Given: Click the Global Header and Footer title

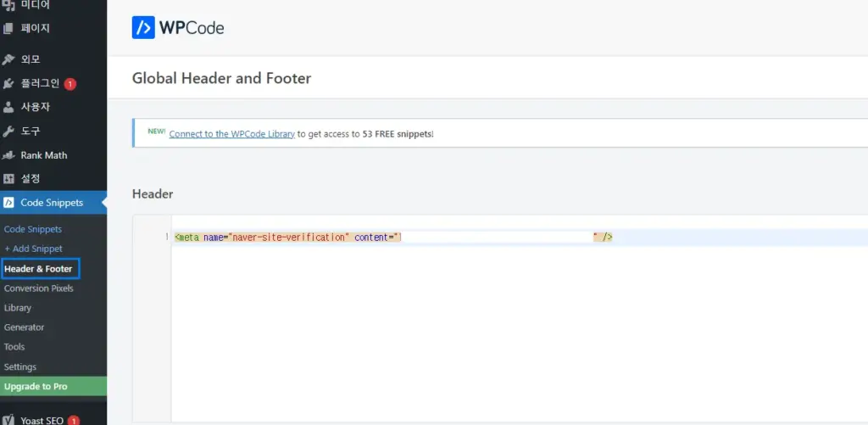Looking at the screenshot, I should click(x=221, y=78).
